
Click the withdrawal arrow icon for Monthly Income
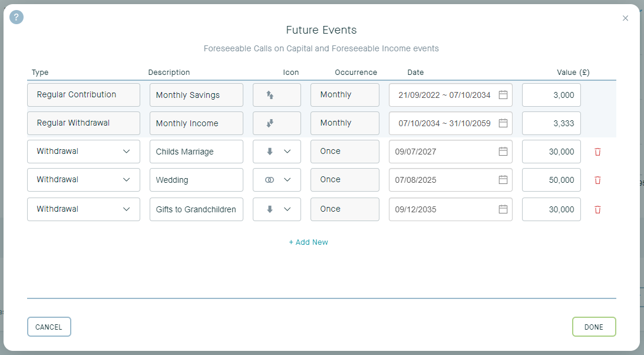click(x=276, y=123)
